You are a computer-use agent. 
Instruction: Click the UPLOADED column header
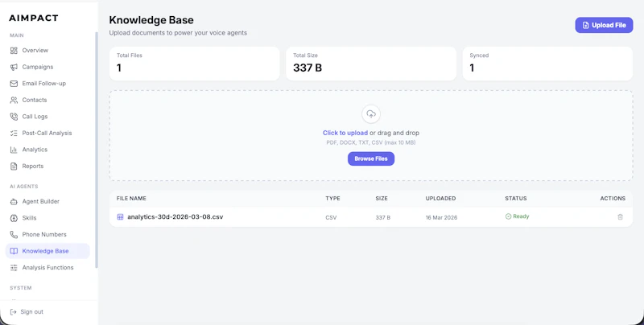(x=440, y=198)
